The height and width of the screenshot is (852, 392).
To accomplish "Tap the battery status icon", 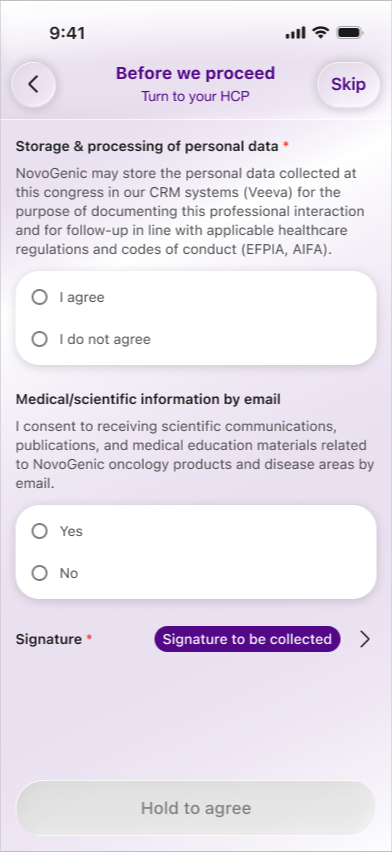I will coord(350,33).
